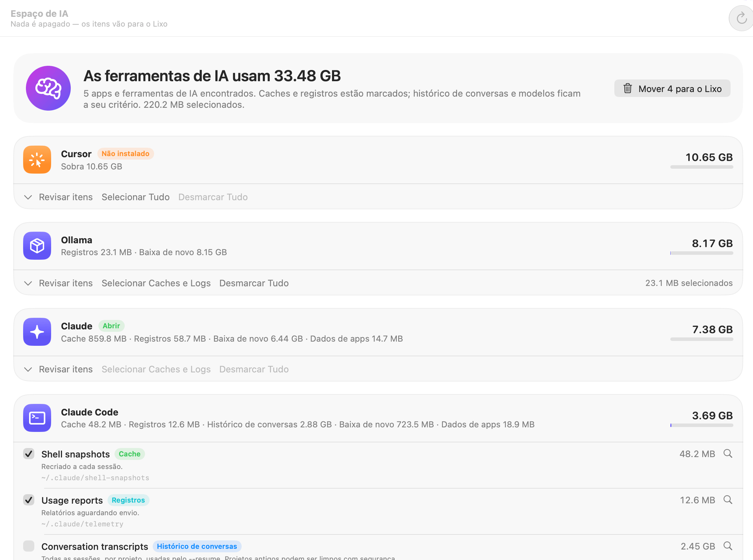Click the Claude sparkle icon
This screenshot has width=753, height=560.
(37, 332)
